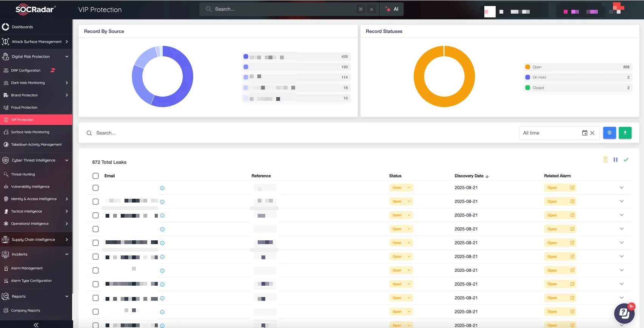Click the blue pause bars icon

(616, 160)
